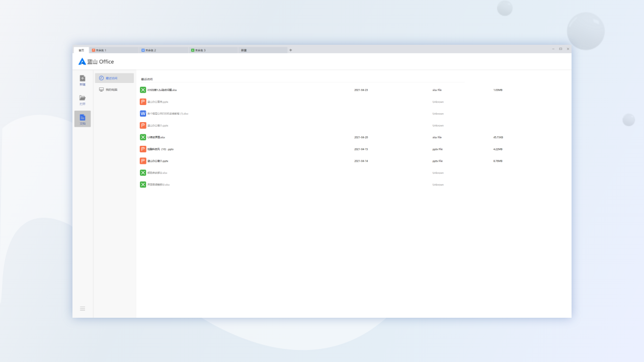This screenshot has height=362, width=644.
Task: Open the xlsx file dated 2021-04-20
Action: 156,137
